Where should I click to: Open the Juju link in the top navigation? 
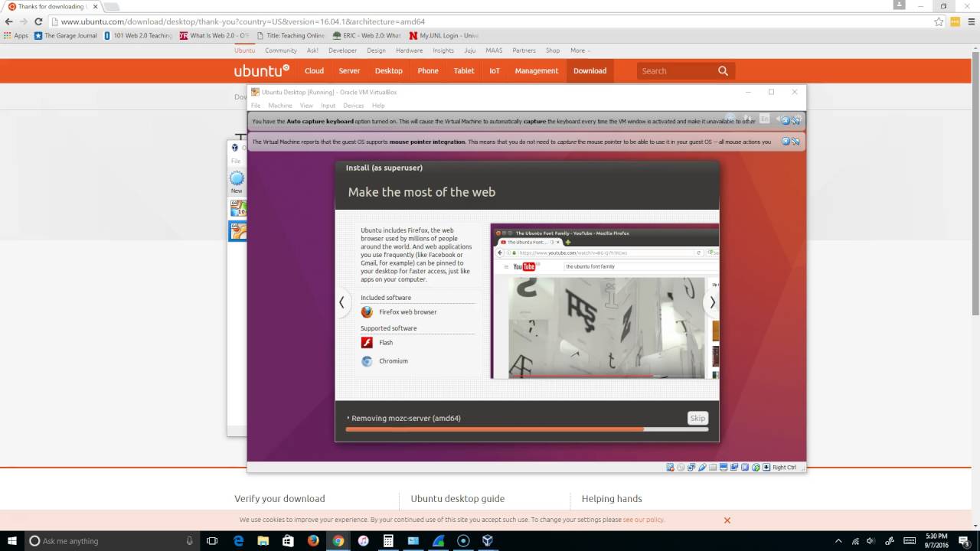[470, 51]
